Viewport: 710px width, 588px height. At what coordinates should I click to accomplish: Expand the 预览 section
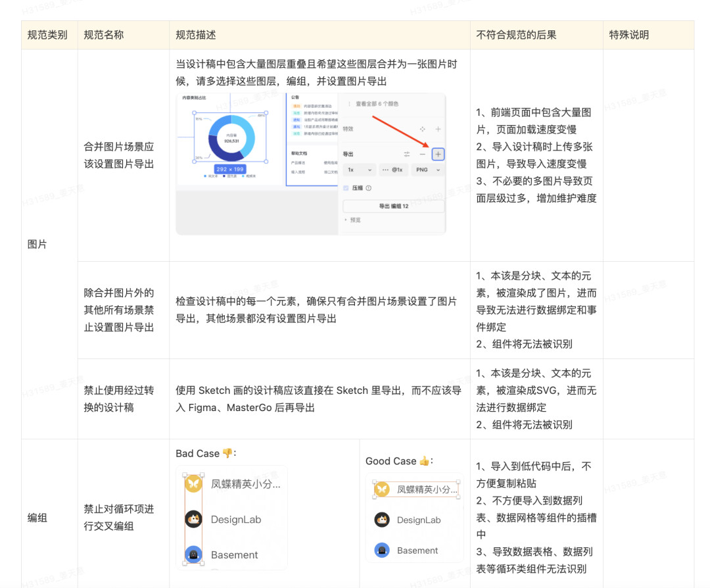tap(352, 220)
